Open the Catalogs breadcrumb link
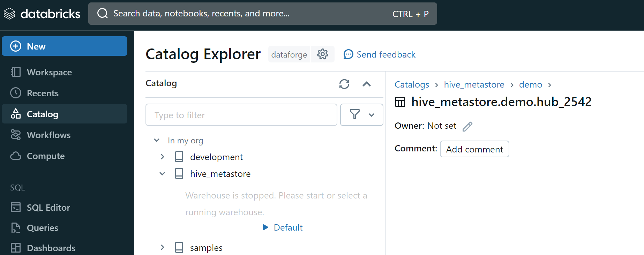 [412, 84]
